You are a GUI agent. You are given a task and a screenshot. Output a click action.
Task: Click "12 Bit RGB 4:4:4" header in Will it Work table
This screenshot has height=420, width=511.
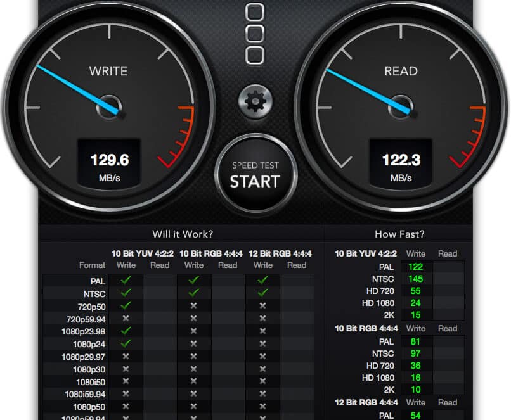pos(280,253)
